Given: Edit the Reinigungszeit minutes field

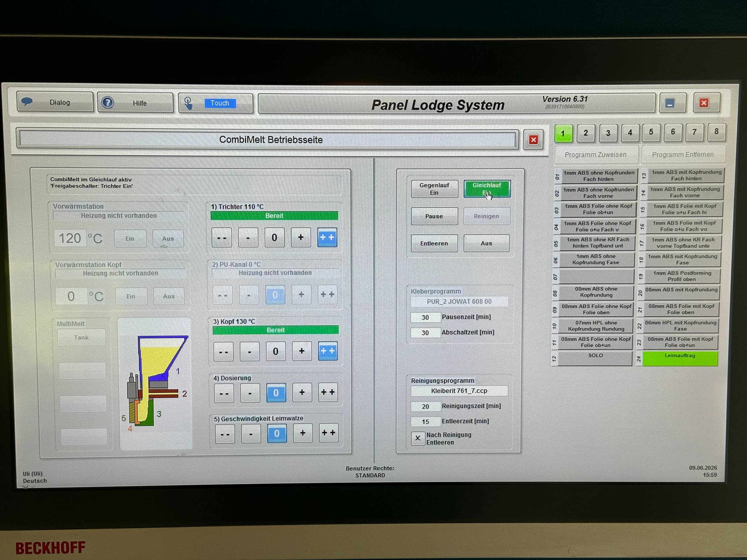Looking at the screenshot, I should 425,406.
